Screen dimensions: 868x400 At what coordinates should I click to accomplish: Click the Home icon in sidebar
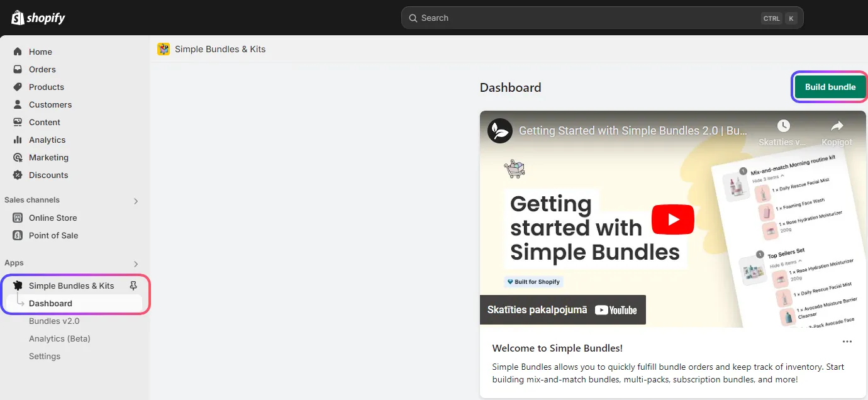pyautogui.click(x=18, y=52)
